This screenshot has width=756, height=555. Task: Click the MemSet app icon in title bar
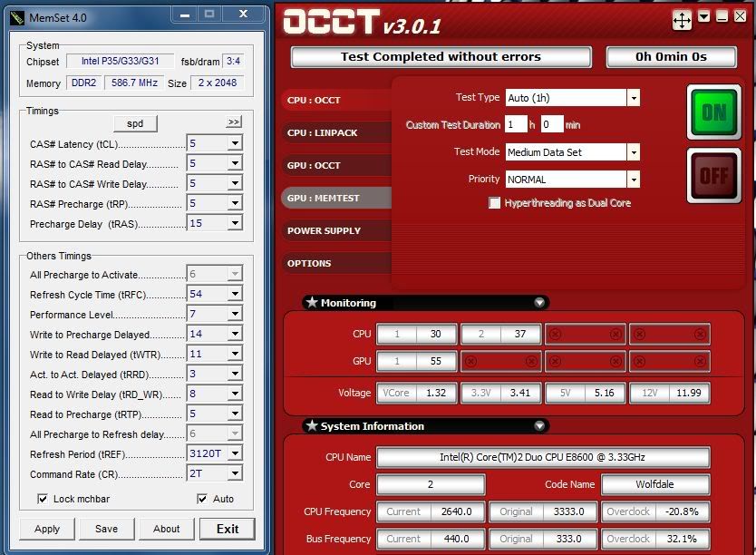click(x=17, y=18)
